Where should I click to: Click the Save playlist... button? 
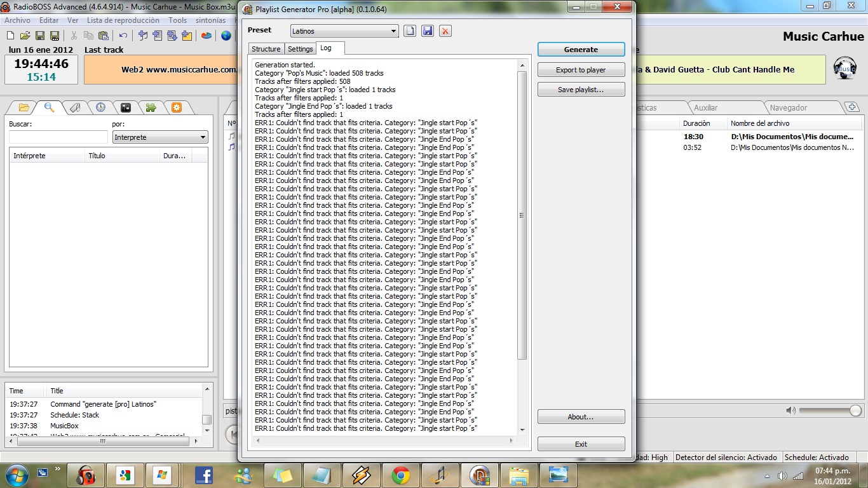coord(581,90)
